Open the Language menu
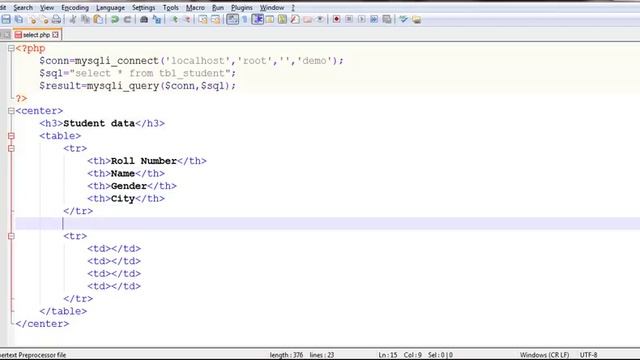The image size is (640, 360). pyautogui.click(x=110, y=7)
